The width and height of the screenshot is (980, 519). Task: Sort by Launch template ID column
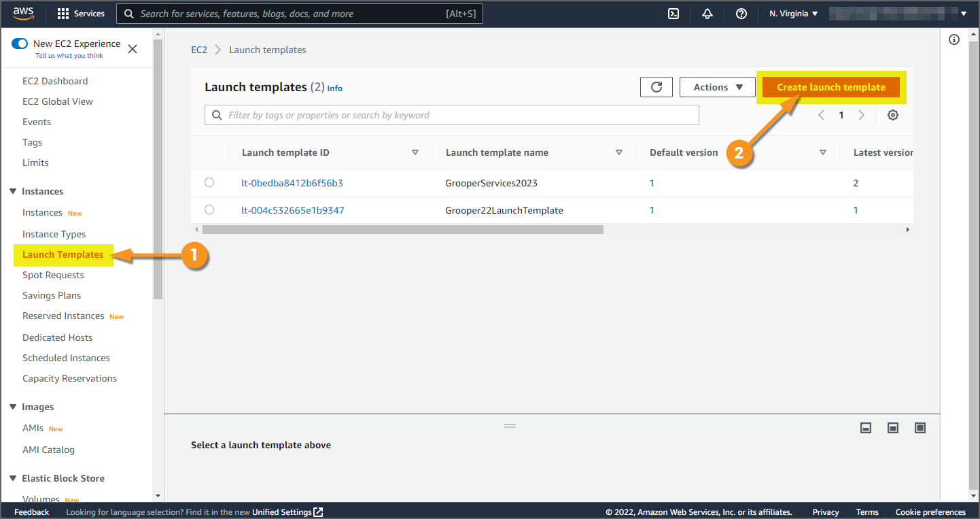click(415, 152)
